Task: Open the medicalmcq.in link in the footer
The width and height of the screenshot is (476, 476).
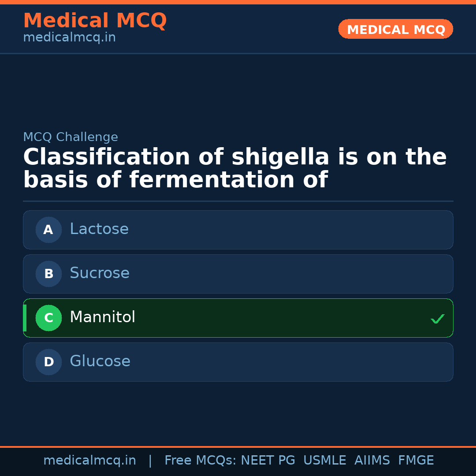Action: [89, 461]
